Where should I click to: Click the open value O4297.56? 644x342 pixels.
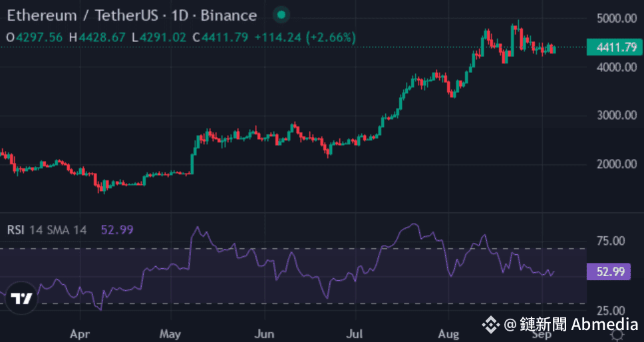35,38
